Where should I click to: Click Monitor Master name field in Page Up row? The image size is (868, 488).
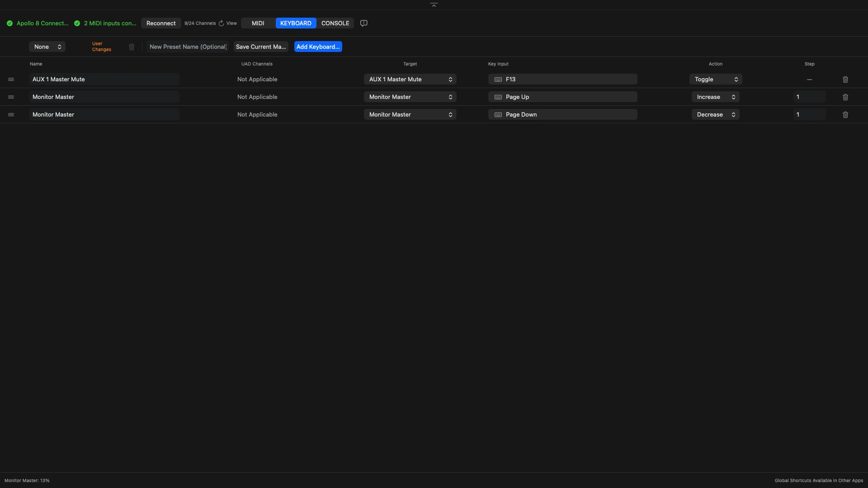click(104, 97)
